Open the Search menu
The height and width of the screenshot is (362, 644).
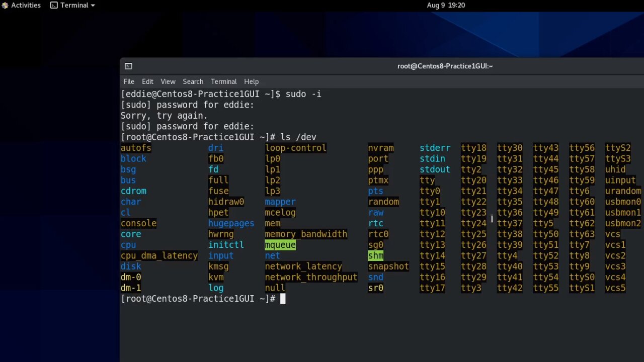pyautogui.click(x=193, y=81)
